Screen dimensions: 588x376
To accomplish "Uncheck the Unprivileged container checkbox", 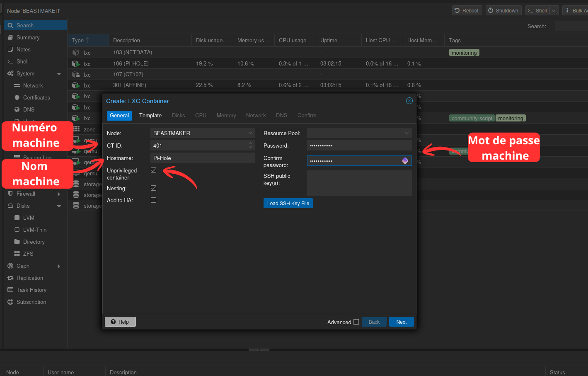I will (x=153, y=170).
